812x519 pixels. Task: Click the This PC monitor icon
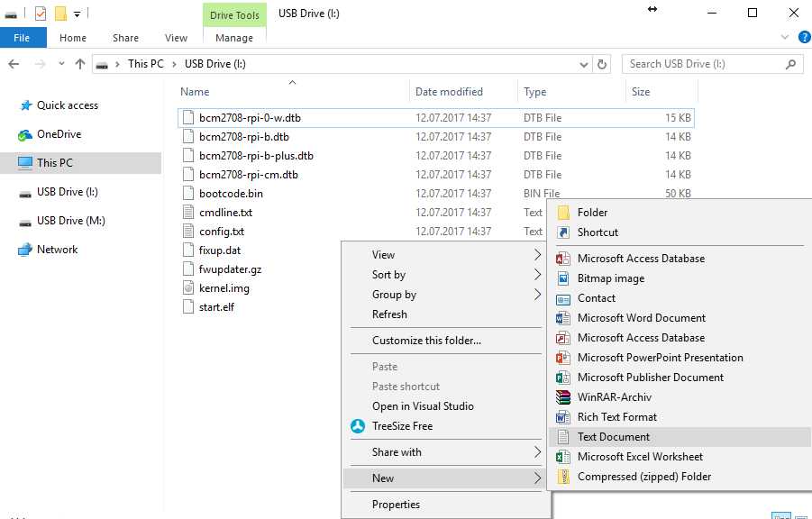25,163
